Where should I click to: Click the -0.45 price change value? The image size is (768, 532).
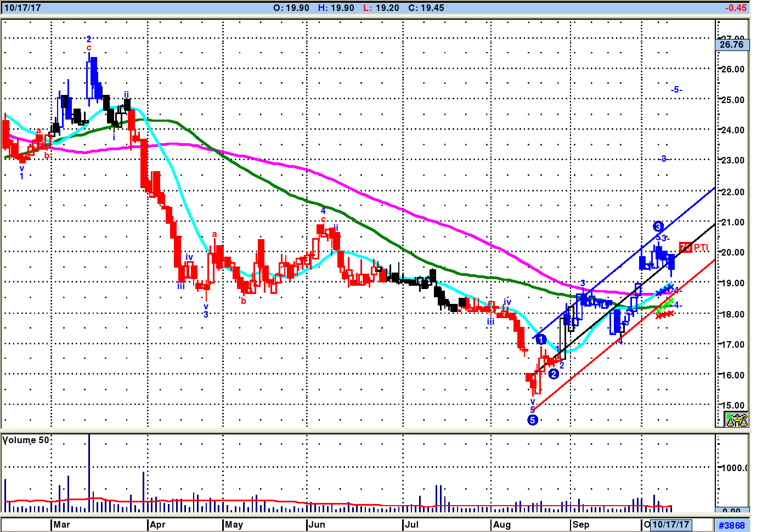click(x=735, y=8)
